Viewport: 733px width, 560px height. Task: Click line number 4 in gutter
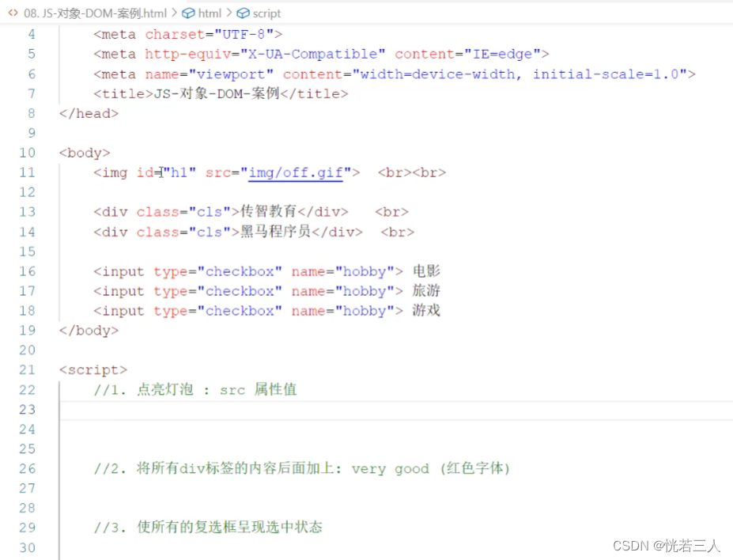(x=32, y=34)
